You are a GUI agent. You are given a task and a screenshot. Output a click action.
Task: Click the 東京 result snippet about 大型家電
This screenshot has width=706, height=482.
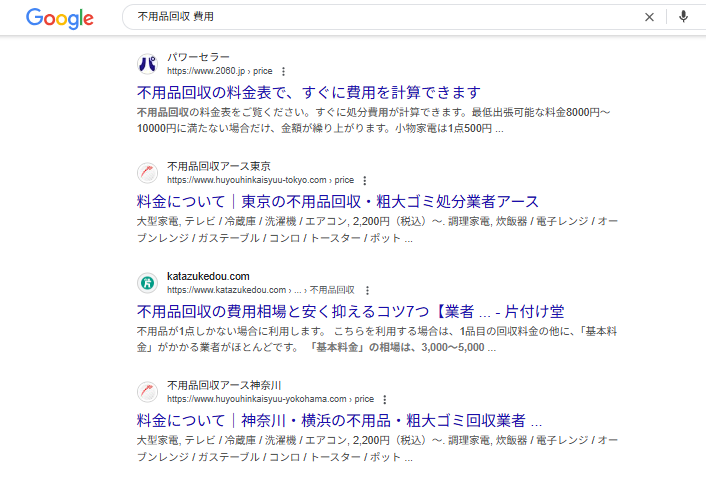377,230
